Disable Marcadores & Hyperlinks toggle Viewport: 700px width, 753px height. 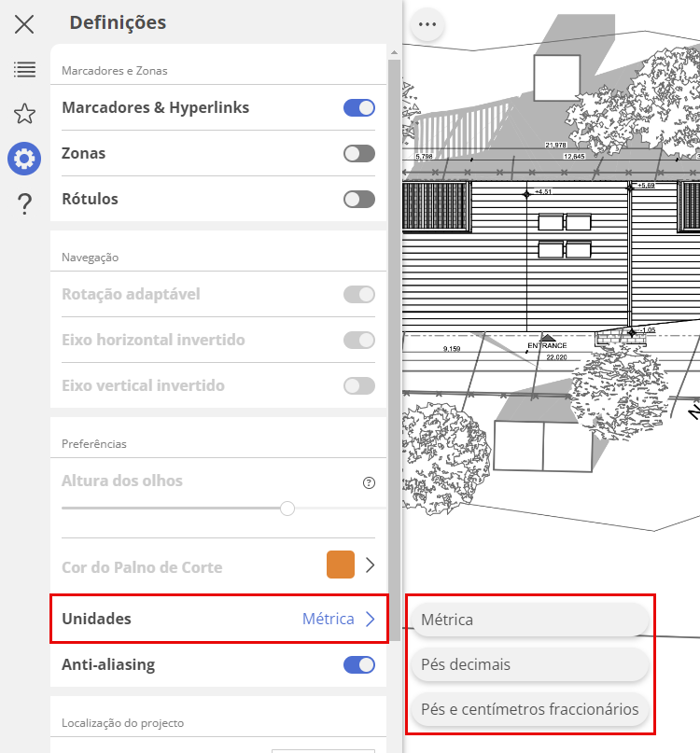pos(359,107)
